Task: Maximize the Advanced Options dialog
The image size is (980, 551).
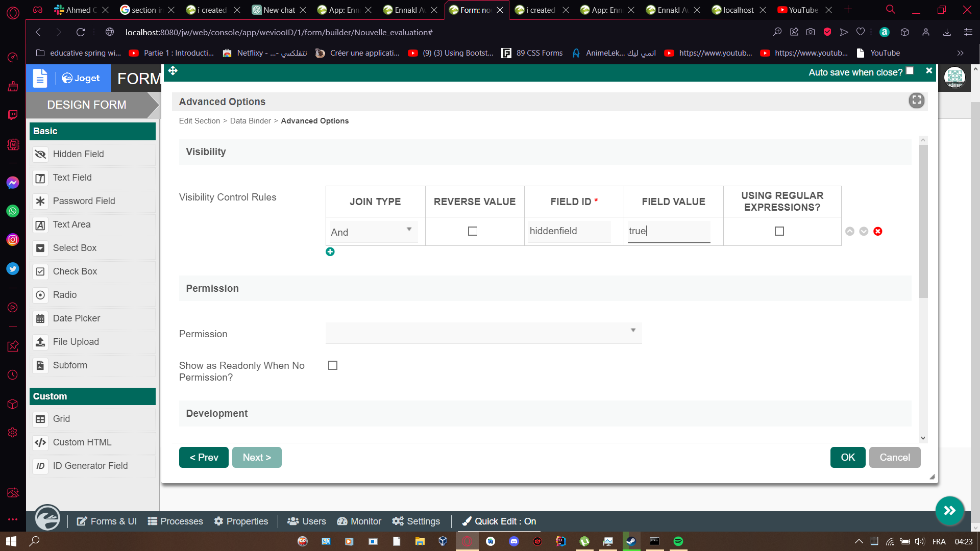Action: click(917, 101)
